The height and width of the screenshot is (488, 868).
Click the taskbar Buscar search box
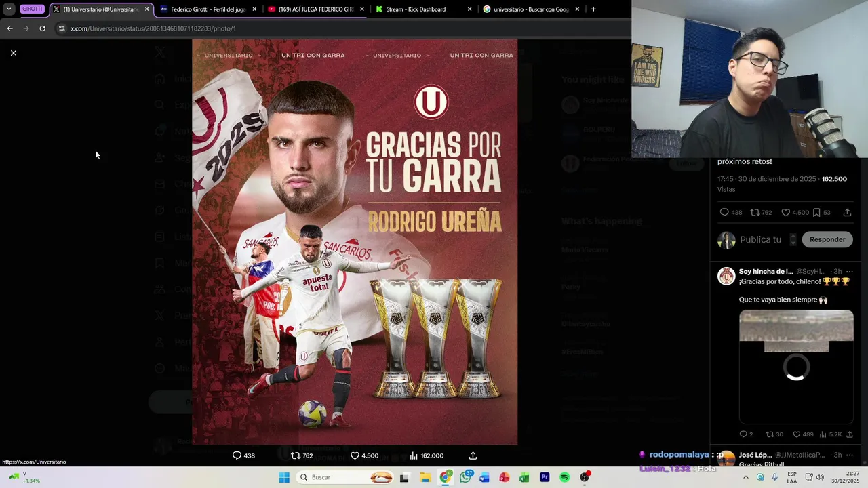[345, 477]
